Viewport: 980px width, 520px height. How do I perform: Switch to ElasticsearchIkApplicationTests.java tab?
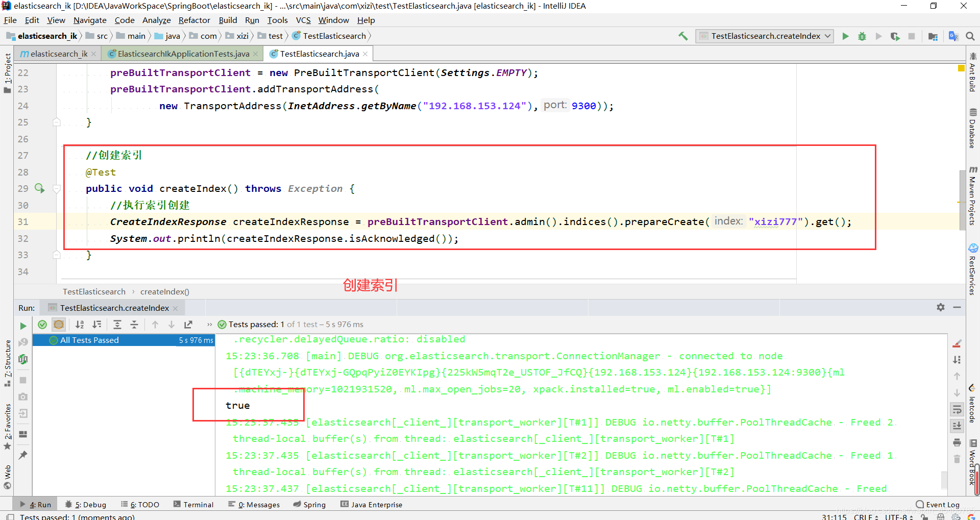183,54
